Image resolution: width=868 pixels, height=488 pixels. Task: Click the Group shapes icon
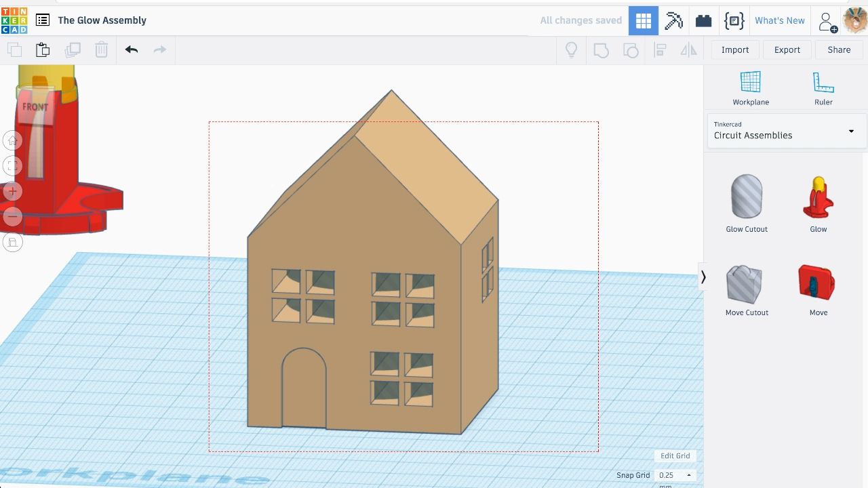click(601, 49)
